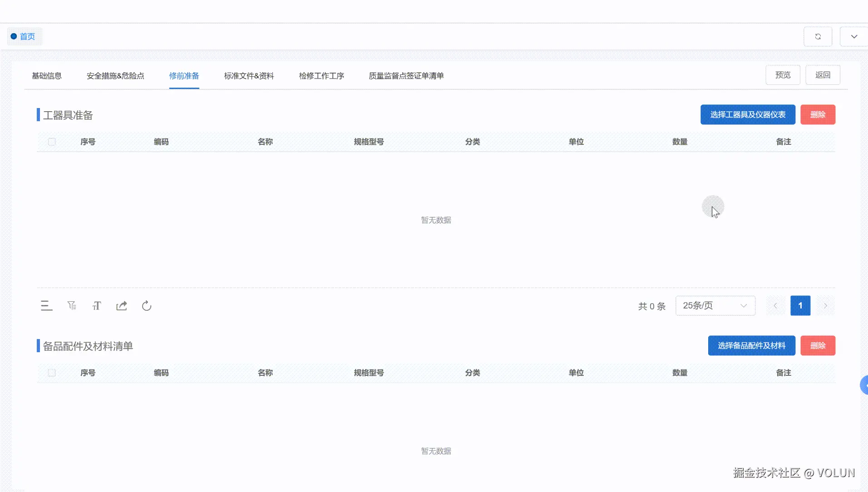Select all rows in 备品配件及材料清单 table
The image size is (868, 492).
pos(52,373)
